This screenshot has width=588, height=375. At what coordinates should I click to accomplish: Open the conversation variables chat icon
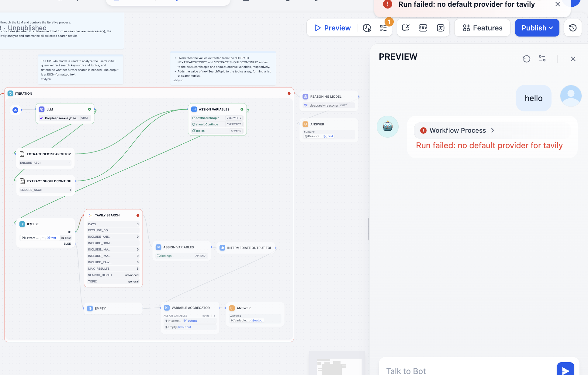[x=406, y=28]
